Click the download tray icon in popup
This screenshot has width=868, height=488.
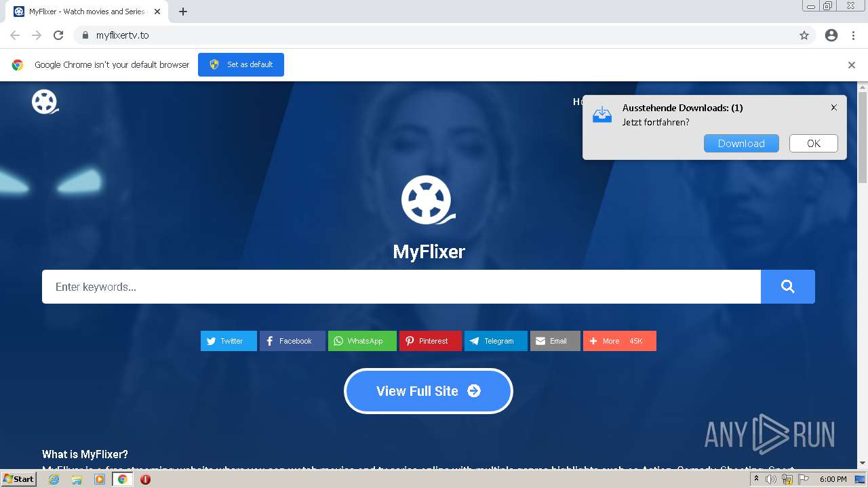(x=602, y=115)
